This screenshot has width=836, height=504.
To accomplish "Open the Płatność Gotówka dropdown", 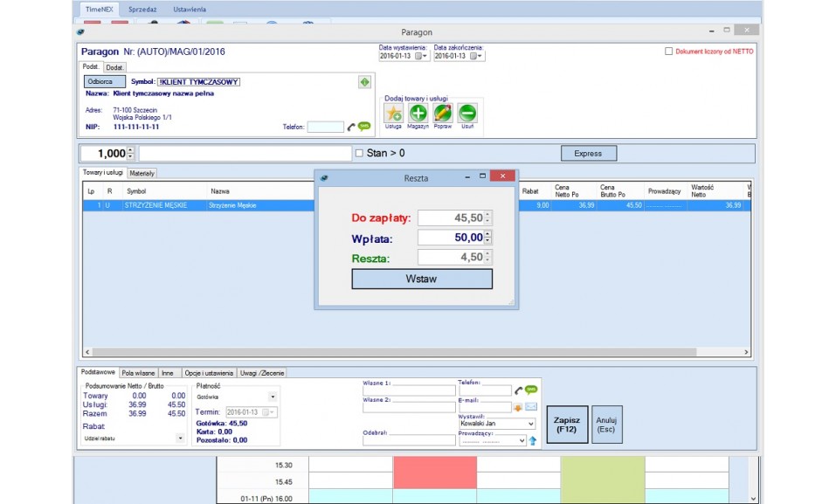I will [x=272, y=397].
